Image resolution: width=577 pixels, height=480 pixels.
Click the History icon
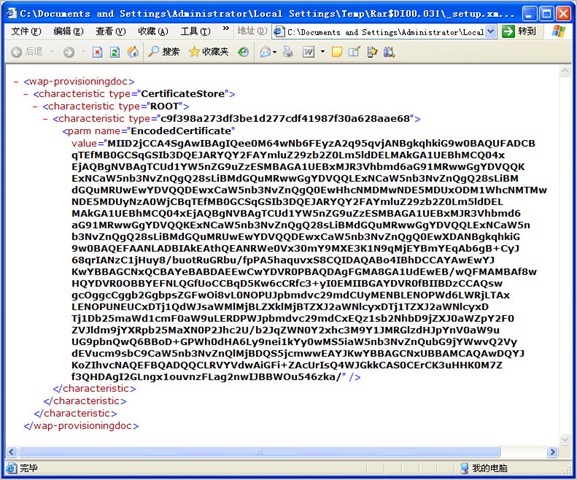243,52
